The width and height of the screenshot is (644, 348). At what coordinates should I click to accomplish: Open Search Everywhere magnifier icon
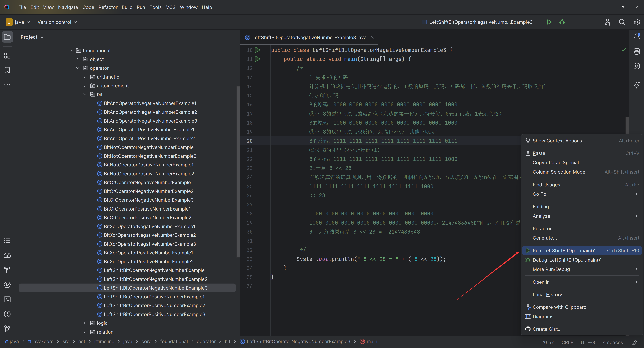tap(622, 22)
